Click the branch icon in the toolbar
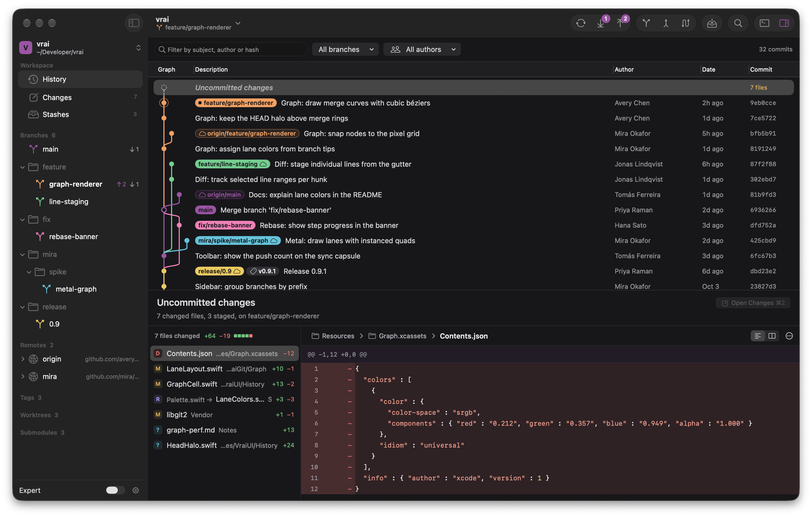Screen dimensions: 812x517 click(646, 23)
